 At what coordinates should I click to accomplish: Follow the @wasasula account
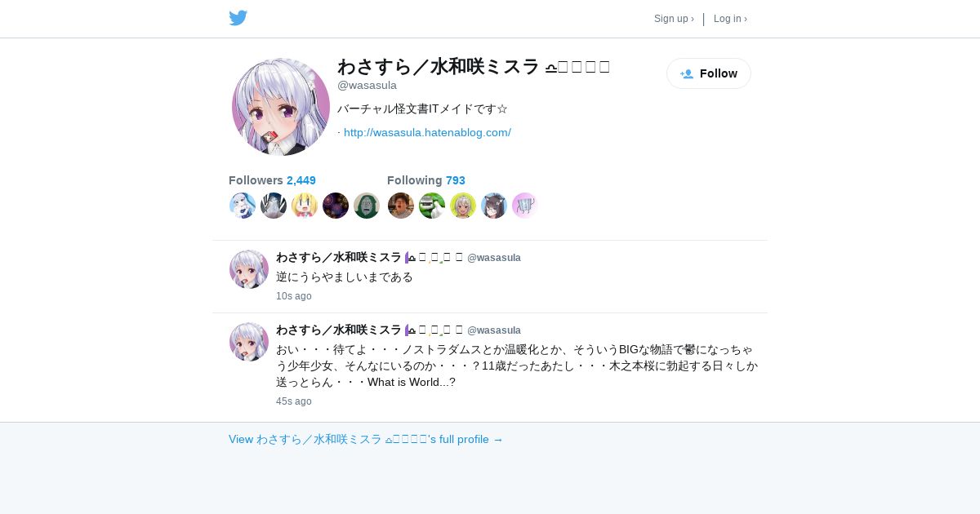tap(709, 73)
